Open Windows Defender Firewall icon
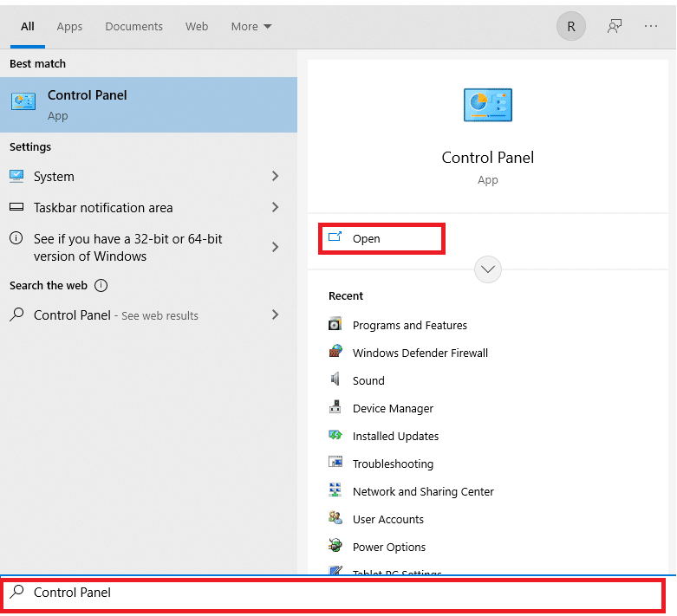 [335, 353]
